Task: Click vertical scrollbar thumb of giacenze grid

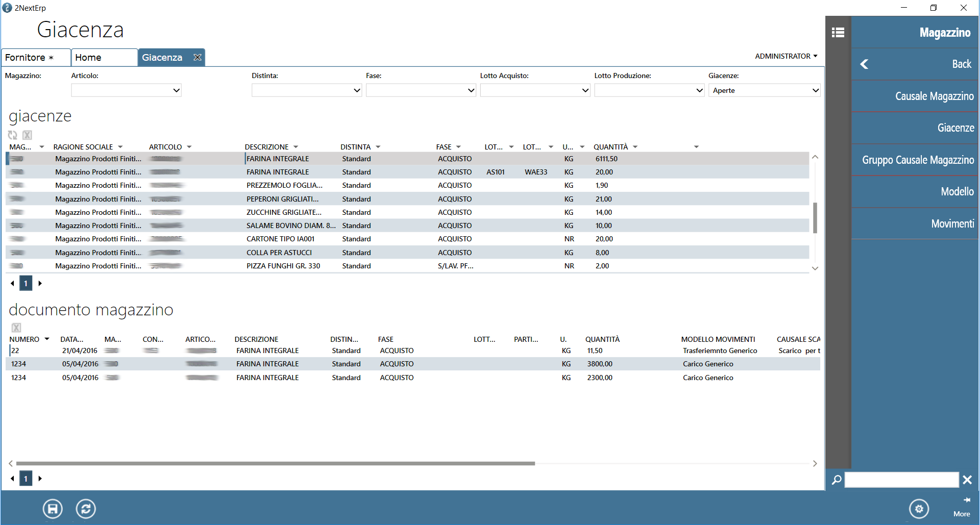Action: point(815,218)
